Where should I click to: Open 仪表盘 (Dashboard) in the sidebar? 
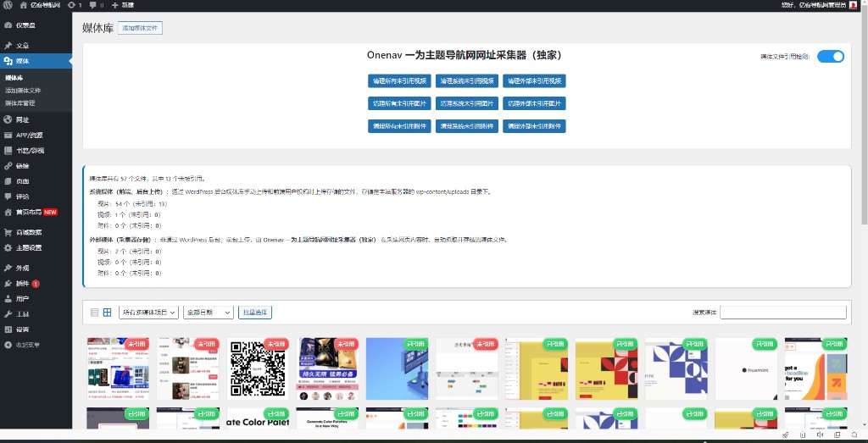pyautogui.click(x=25, y=25)
